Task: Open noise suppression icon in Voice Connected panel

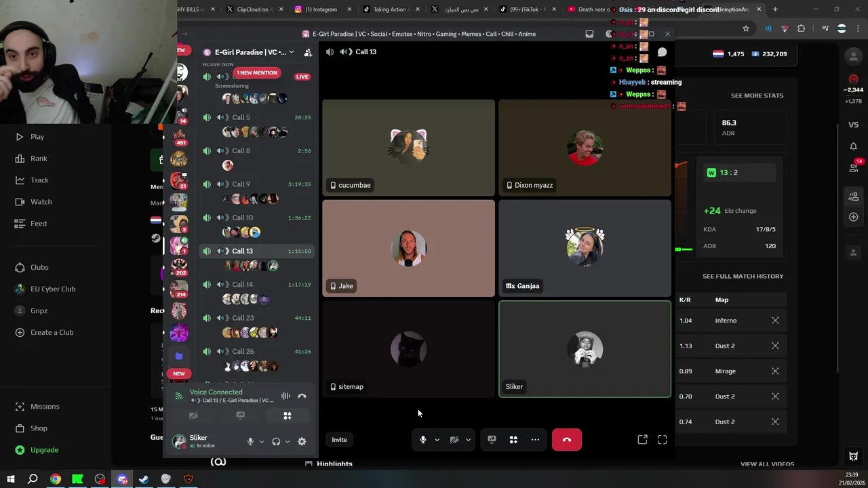Action: pos(285,396)
